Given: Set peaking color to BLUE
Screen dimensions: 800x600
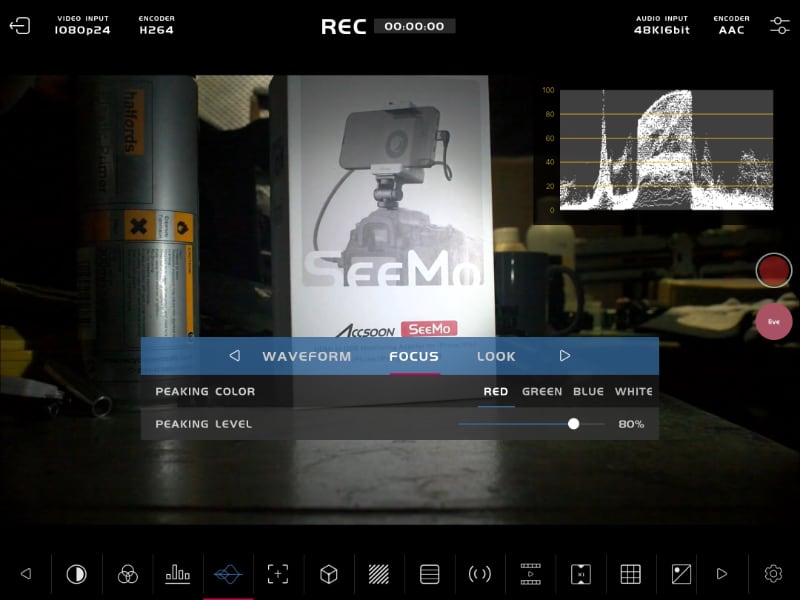Looking at the screenshot, I should (588, 391).
